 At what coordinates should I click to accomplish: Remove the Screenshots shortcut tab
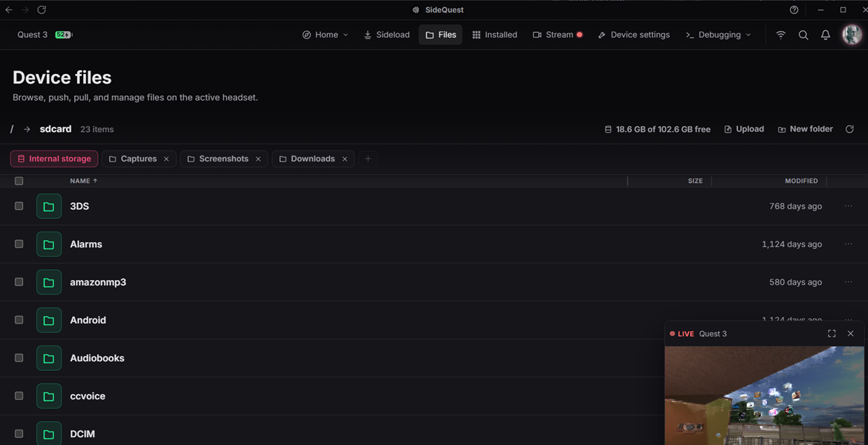pyautogui.click(x=258, y=159)
